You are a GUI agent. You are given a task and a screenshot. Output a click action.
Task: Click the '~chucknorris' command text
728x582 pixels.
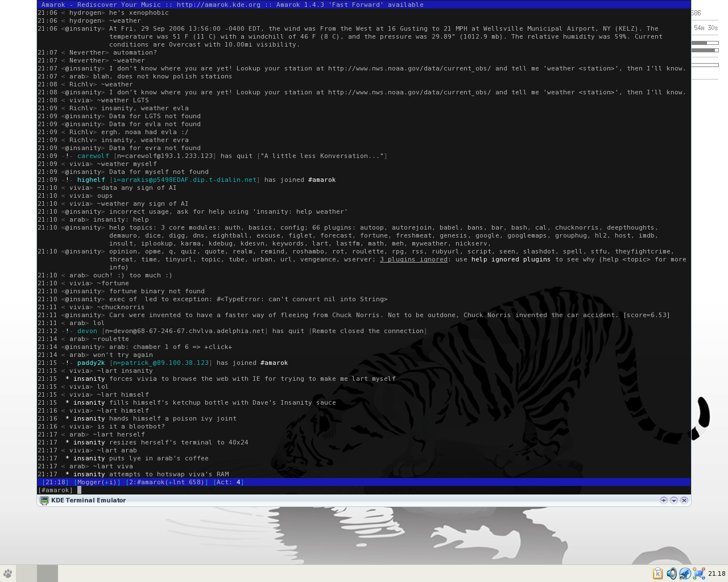click(121, 307)
